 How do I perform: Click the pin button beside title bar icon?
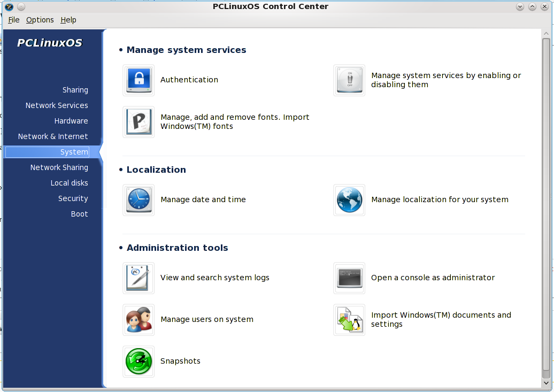[21, 6]
